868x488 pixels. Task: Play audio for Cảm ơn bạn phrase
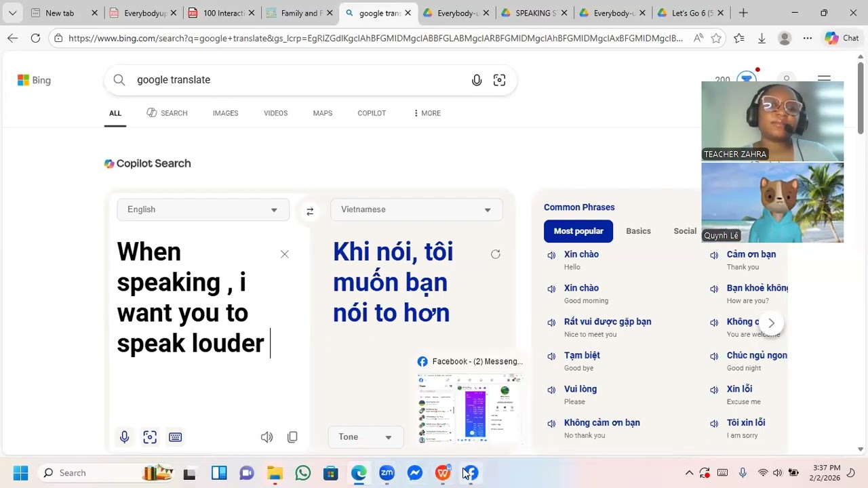(x=714, y=255)
